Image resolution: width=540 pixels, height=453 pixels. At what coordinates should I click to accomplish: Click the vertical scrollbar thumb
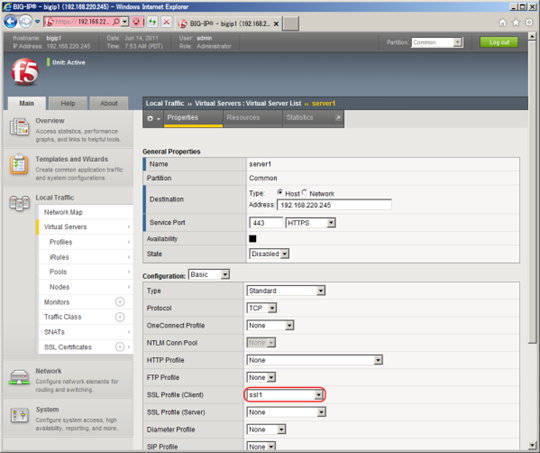(532, 192)
